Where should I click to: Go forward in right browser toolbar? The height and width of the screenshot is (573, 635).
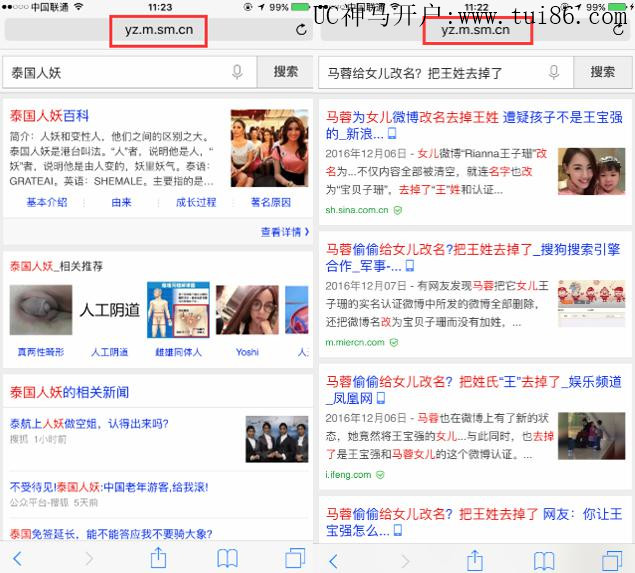[x=405, y=561]
